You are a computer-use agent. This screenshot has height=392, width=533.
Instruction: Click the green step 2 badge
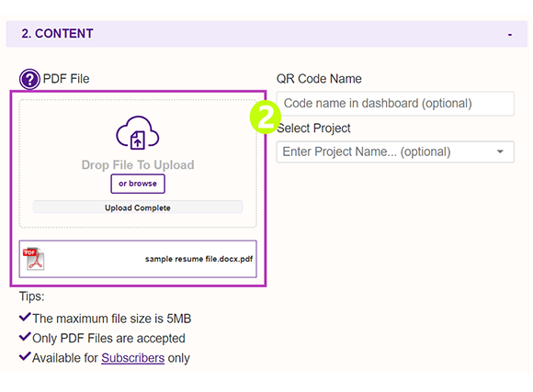pos(266,118)
